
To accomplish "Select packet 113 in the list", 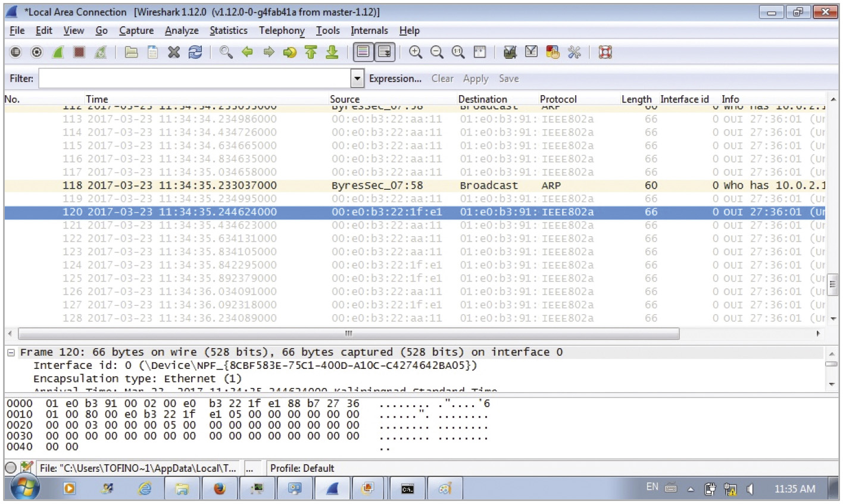I will click(415, 119).
